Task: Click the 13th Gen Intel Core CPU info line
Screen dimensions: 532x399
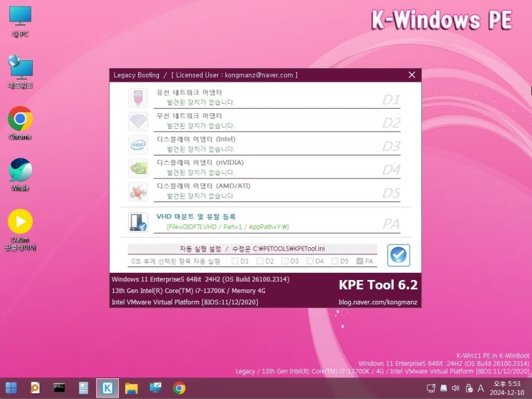Action: [188, 291]
